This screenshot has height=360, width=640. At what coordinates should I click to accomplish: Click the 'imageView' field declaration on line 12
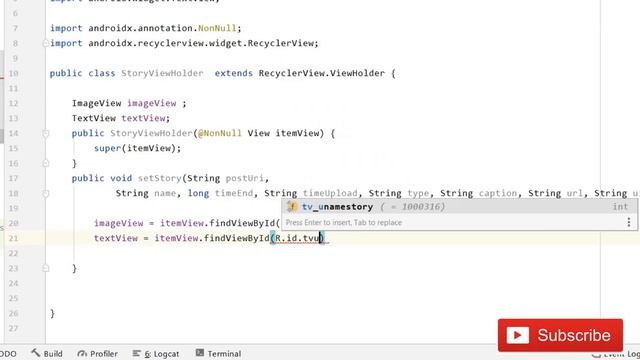151,103
